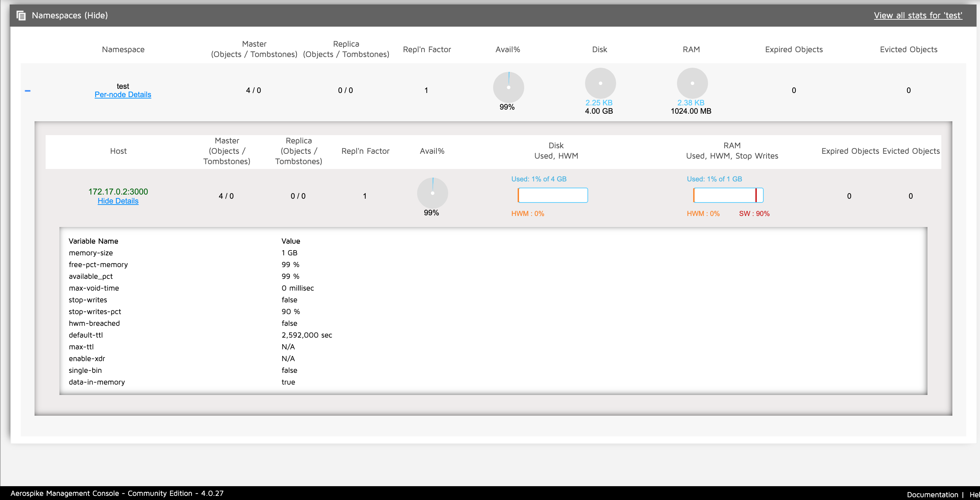Collapse the test namespace row
The width and height of the screenshot is (980, 500).
pos(27,91)
